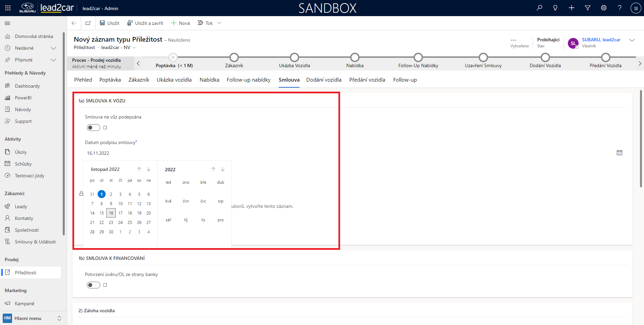Image resolution: width=644 pixels, height=325 pixels.
Task: Open the SUBARU, lead2car owner link
Action: click(x=601, y=40)
